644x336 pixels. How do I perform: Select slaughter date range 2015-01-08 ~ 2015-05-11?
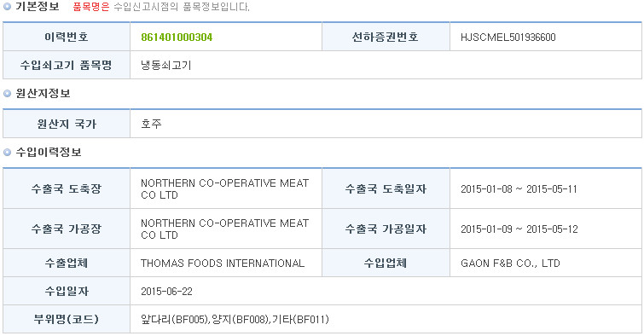pos(519,189)
